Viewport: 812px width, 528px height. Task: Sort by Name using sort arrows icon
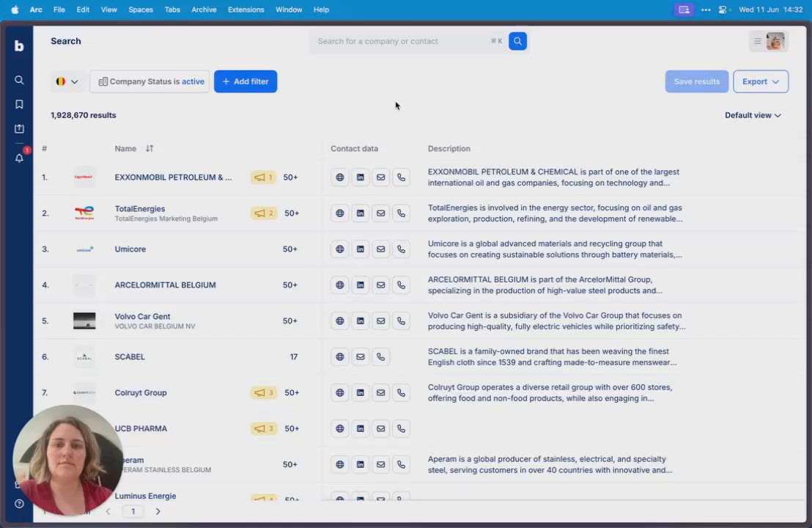pyautogui.click(x=150, y=149)
